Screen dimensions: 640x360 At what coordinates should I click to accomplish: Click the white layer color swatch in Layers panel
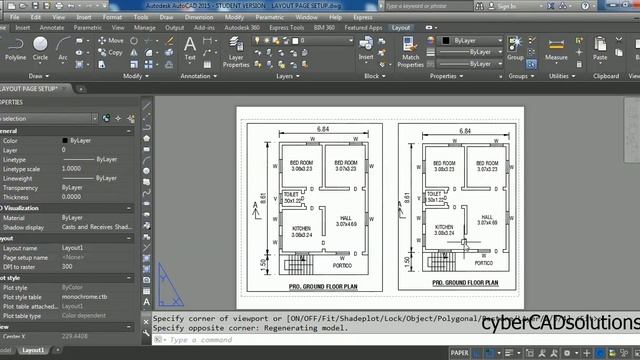(295, 40)
